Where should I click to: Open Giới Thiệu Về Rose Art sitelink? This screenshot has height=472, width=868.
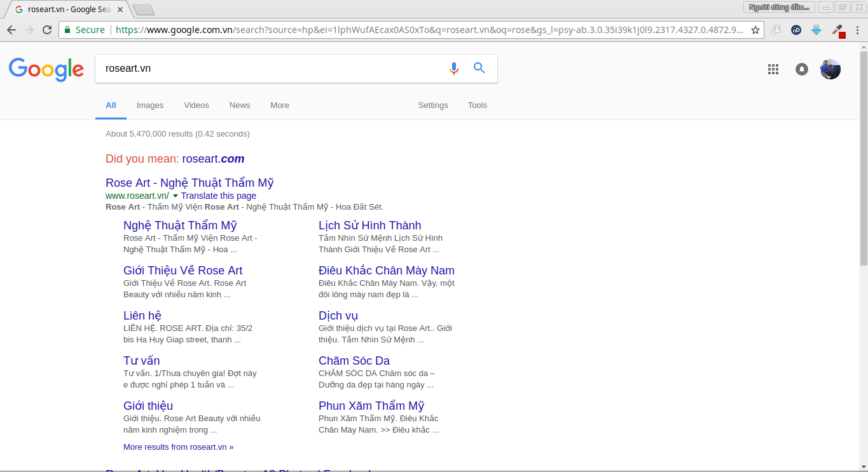coord(183,271)
